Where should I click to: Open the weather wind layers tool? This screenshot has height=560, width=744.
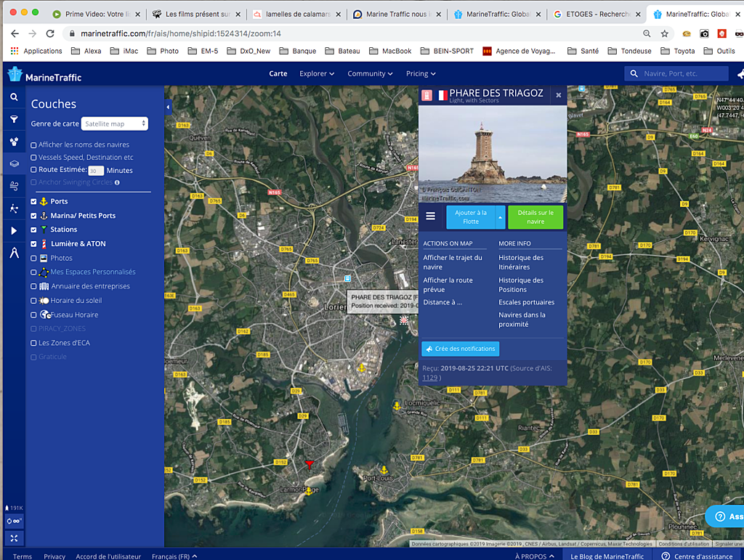(15, 186)
